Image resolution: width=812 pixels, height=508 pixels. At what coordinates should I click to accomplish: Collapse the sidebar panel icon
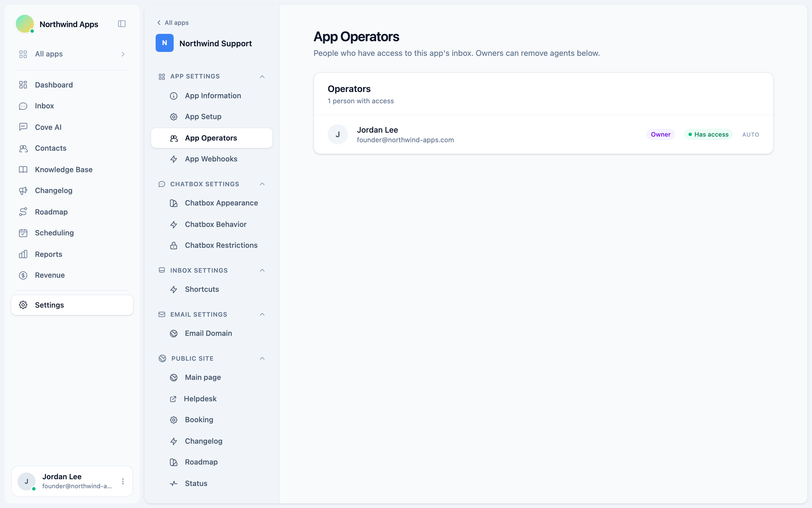[x=122, y=24]
